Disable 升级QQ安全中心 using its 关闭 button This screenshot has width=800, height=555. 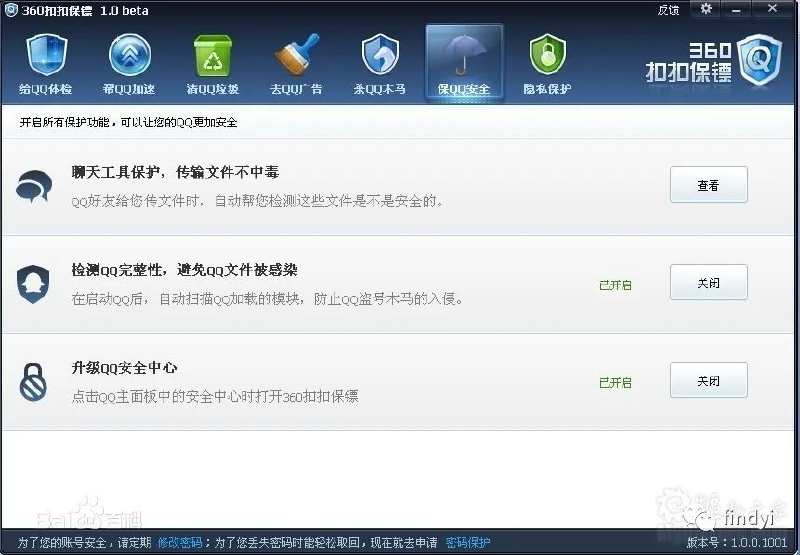[708, 380]
